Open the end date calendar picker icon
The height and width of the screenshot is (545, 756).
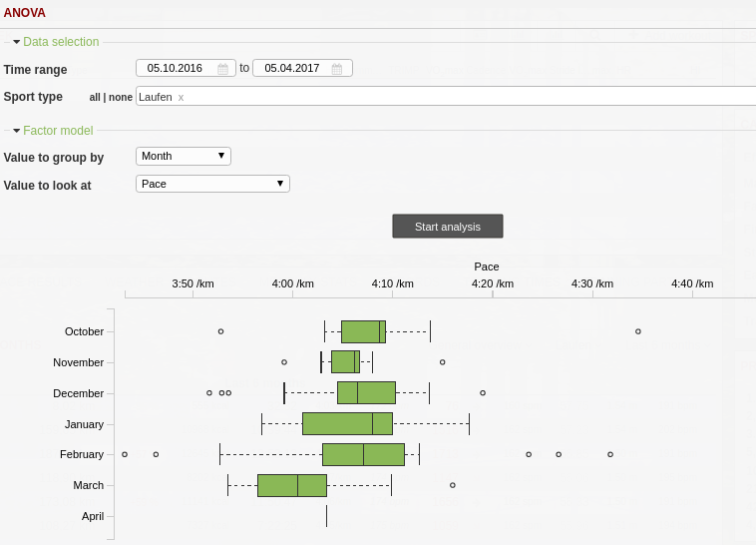tap(337, 69)
